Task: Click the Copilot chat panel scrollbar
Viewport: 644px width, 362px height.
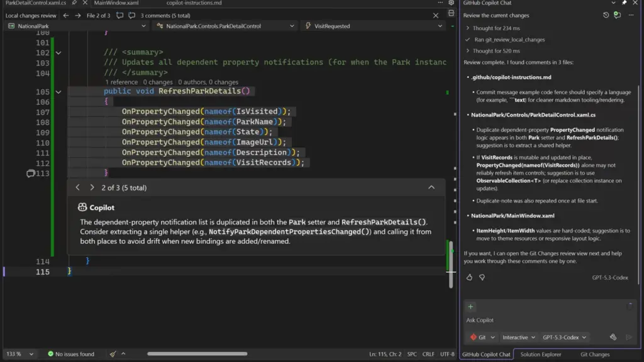Action: point(639,185)
